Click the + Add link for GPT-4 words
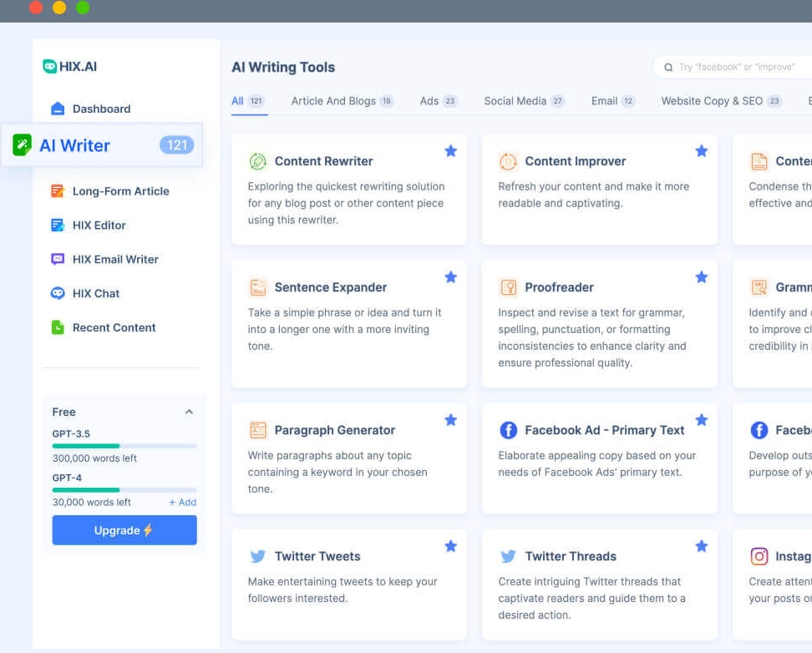This screenshot has height=653, width=812. 182,503
